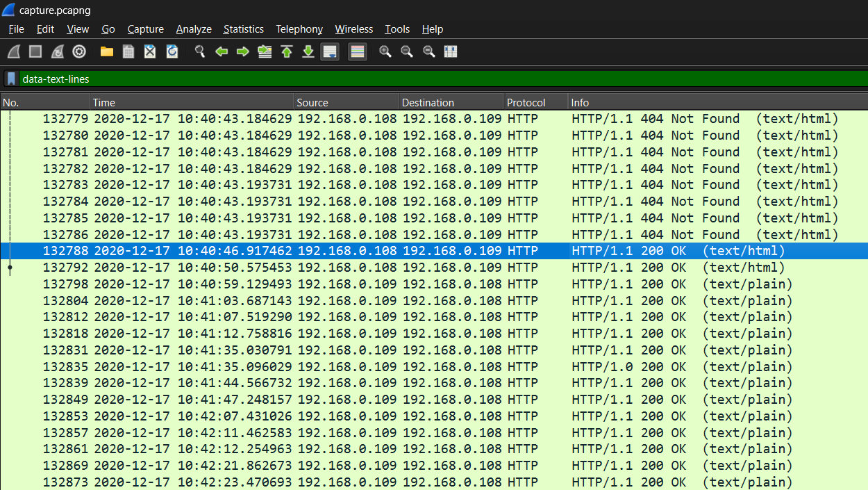The image size is (868, 490).
Task: Sort by the Destination column header
Action: (x=451, y=102)
